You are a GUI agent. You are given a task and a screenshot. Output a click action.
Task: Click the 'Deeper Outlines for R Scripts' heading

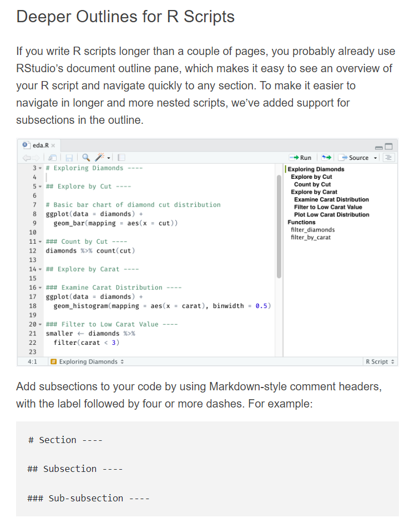[x=125, y=17]
